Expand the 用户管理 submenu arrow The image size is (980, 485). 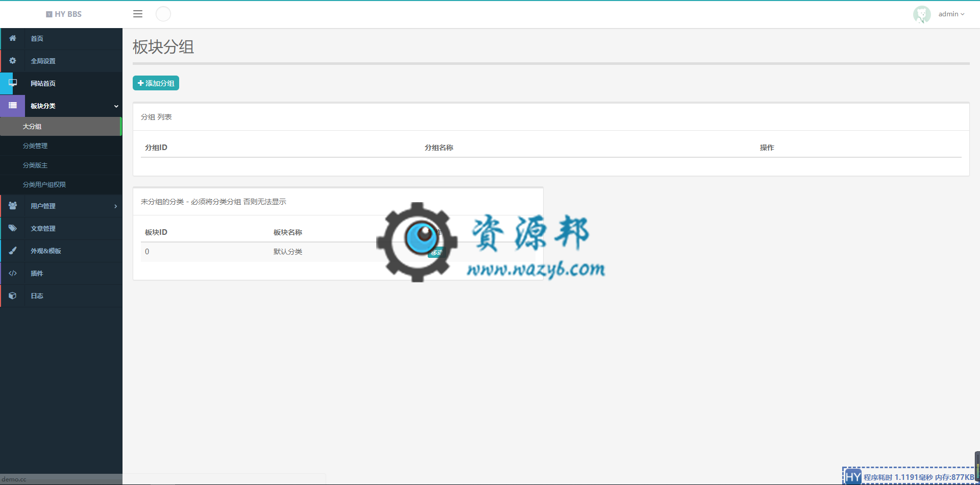click(x=116, y=206)
